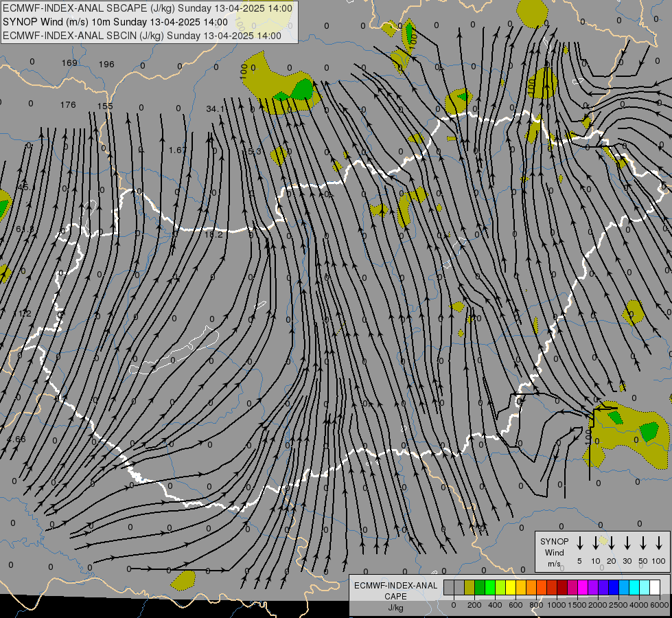
Task: Click the 20 m/s wind arrow in legend
Action: [x=611, y=542]
